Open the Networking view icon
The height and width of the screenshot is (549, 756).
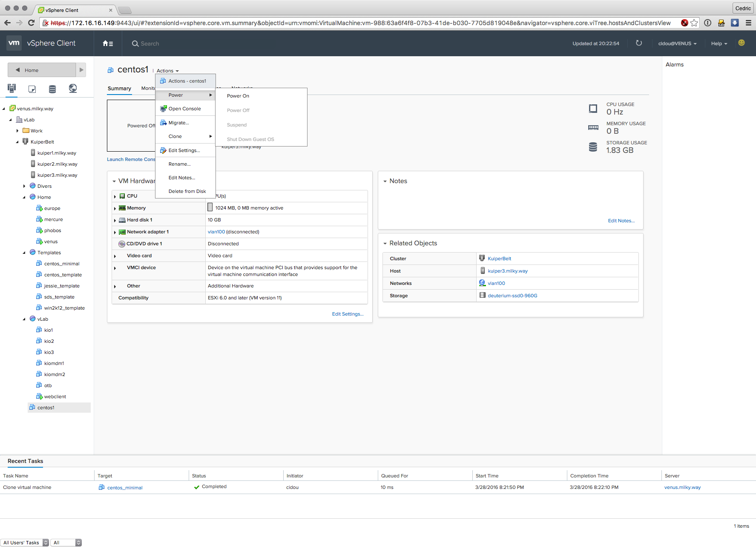tap(73, 88)
